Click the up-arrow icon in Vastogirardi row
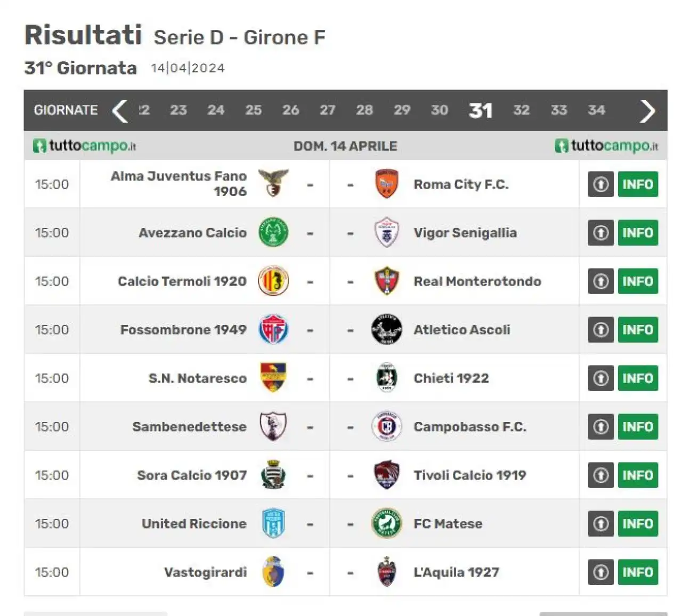The height and width of the screenshot is (616, 682). click(x=601, y=572)
